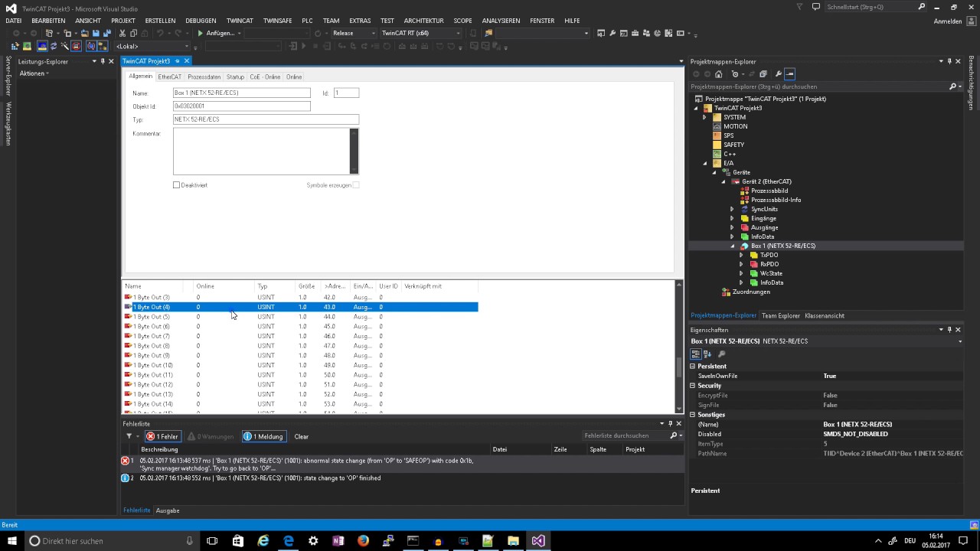The width and height of the screenshot is (980, 551).
Task: Click the Categorized view icon in Eigenschaften
Action: pos(696,354)
